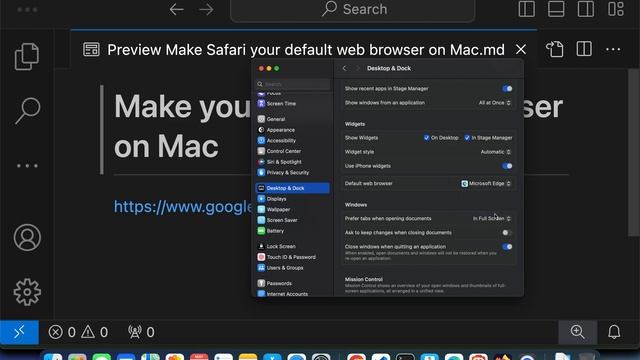Image resolution: width=640 pixels, height=360 pixels.
Task: Open Default web browser Microsoft Edge dropdown
Action: [x=486, y=184]
